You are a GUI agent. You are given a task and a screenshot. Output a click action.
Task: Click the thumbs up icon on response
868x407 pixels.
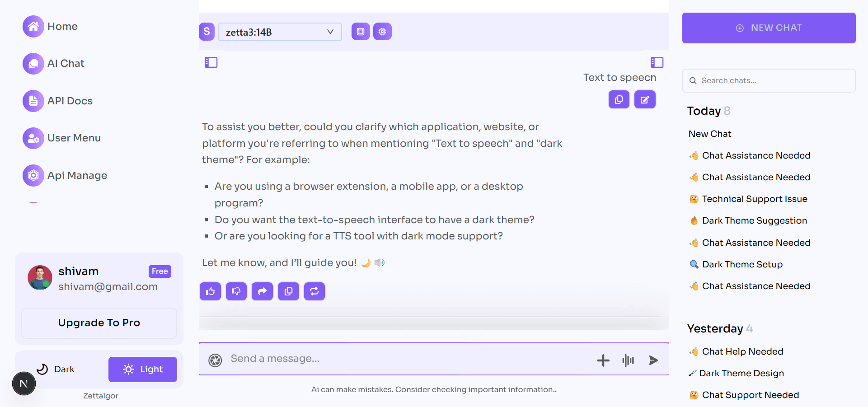click(x=210, y=291)
